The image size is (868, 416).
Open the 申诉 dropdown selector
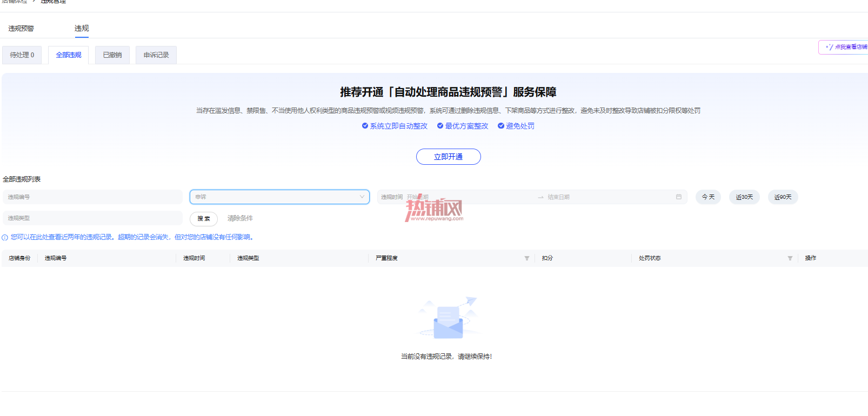tap(279, 197)
